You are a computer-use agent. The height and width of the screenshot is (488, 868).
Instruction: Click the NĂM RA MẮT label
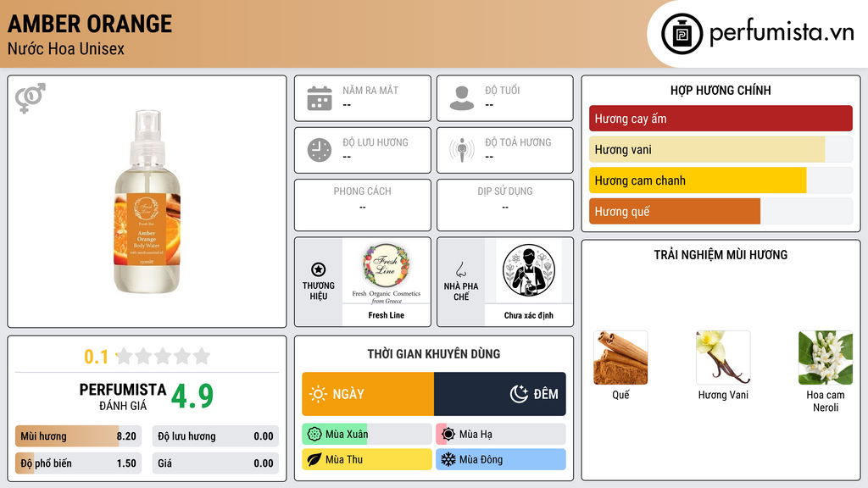pyautogui.click(x=370, y=90)
